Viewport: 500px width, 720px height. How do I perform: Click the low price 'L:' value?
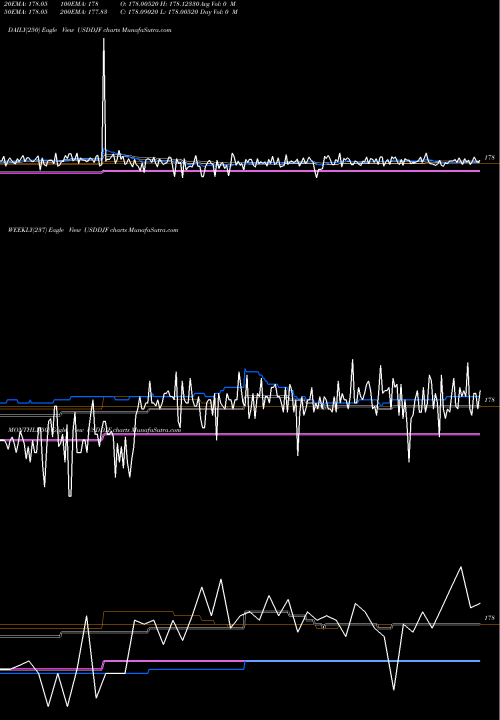click(180, 12)
